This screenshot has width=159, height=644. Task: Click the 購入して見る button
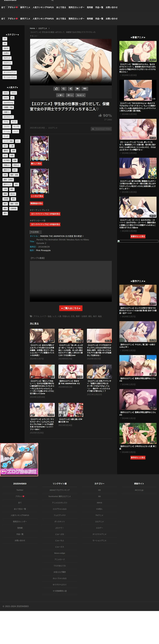coord(36,163)
